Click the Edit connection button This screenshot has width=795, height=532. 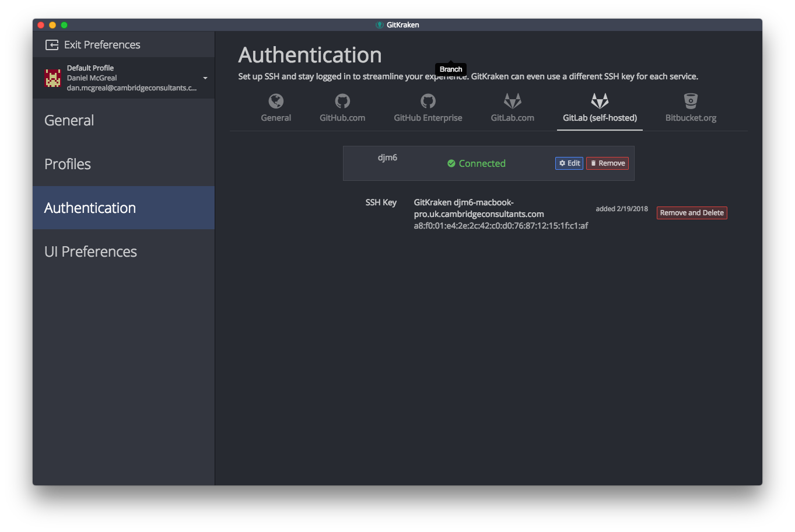pyautogui.click(x=569, y=163)
